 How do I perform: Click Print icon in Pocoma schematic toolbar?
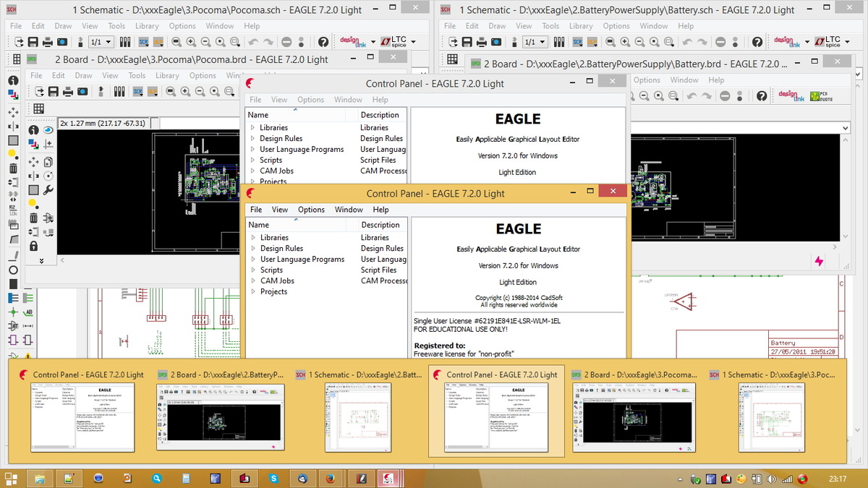pos(47,42)
